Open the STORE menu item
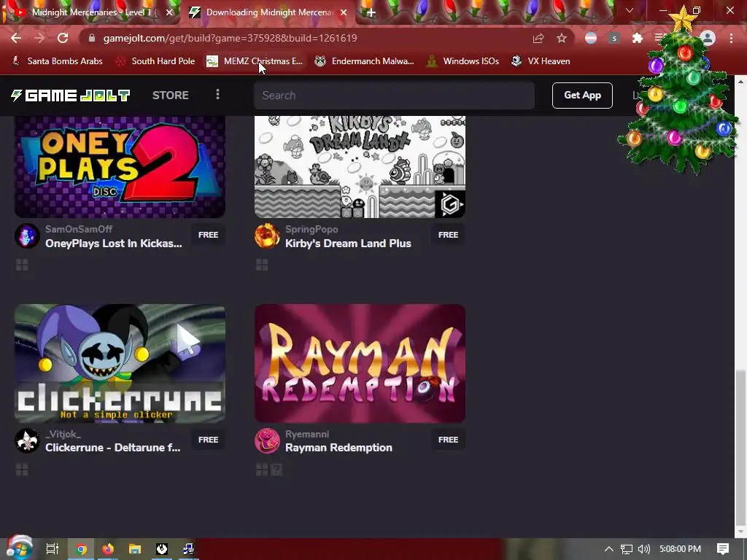This screenshot has width=747, height=560. pos(171,96)
